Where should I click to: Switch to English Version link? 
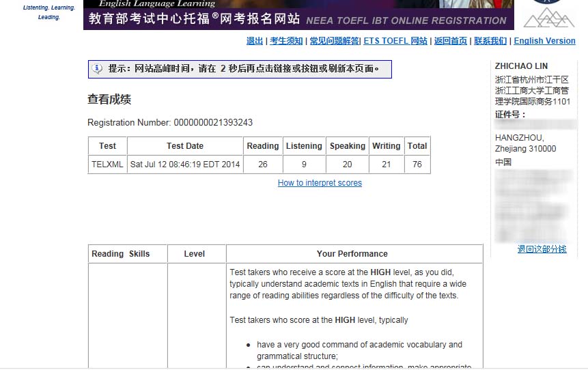point(544,41)
